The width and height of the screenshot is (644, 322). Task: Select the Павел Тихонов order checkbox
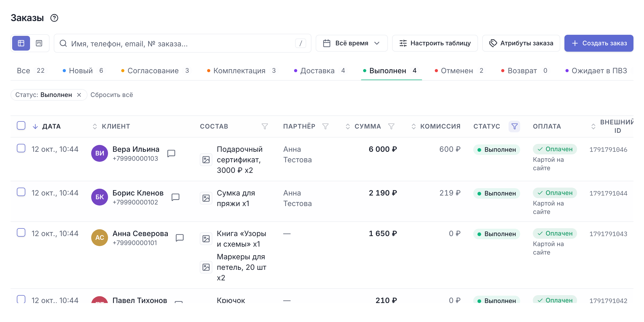[21, 299]
